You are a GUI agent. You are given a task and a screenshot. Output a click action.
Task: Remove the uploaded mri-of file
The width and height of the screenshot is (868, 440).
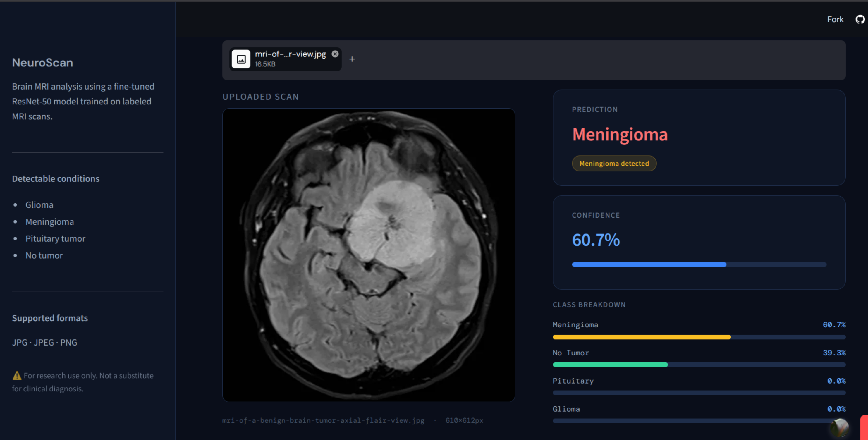[335, 54]
